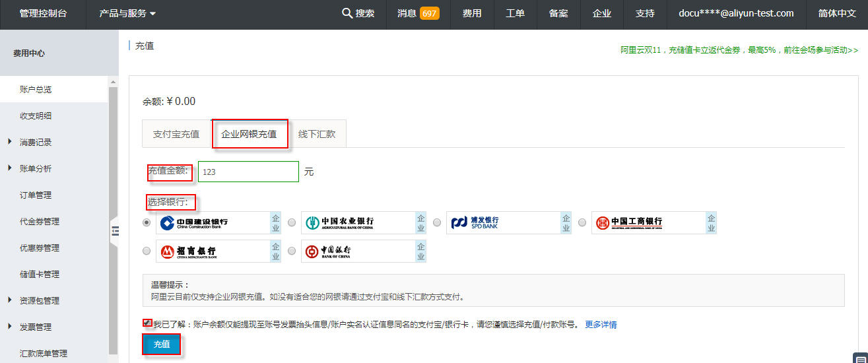This screenshot has height=363, width=868.
Task: Click the SPD Bank logo
Action: click(475, 223)
